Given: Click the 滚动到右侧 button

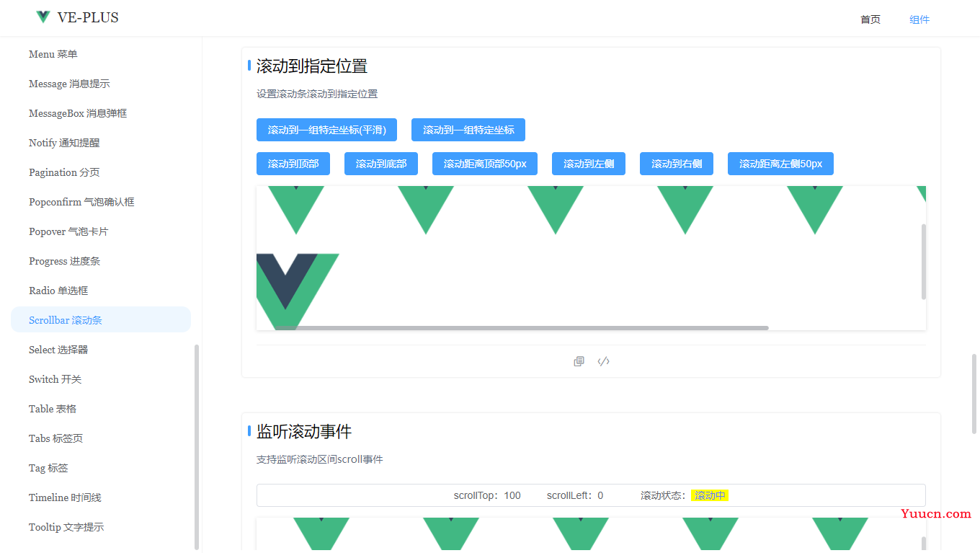Looking at the screenshot, I should pos(677,164).
